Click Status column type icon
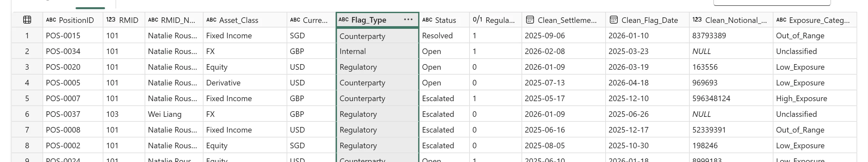Viewport: 868px width, 162px height. coord(427,20)
